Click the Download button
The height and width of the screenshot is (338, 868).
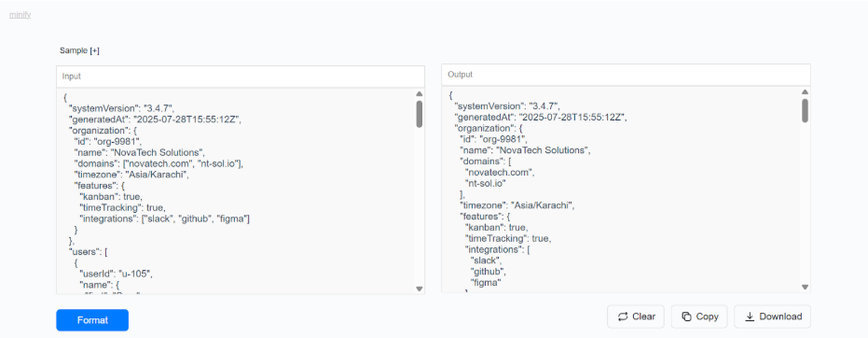point(773,317)
